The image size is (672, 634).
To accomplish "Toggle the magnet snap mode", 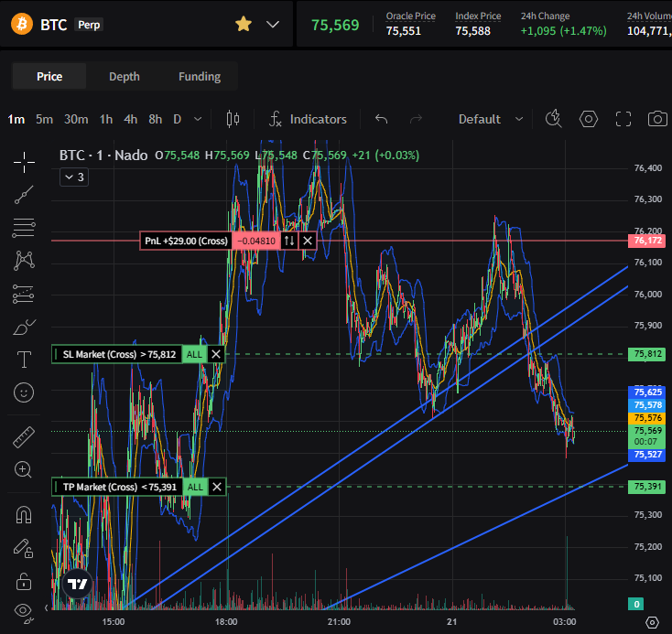I will click(24, 514).
